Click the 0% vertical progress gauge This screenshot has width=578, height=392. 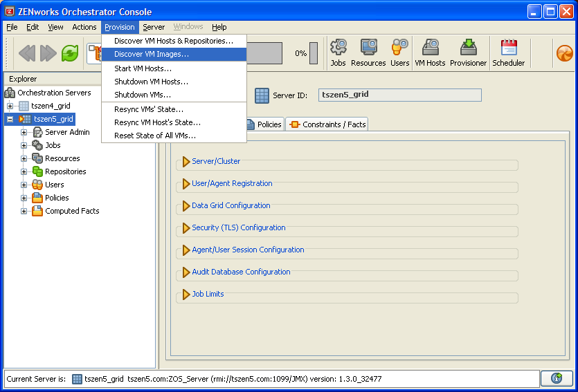click(x=314, y=53)
